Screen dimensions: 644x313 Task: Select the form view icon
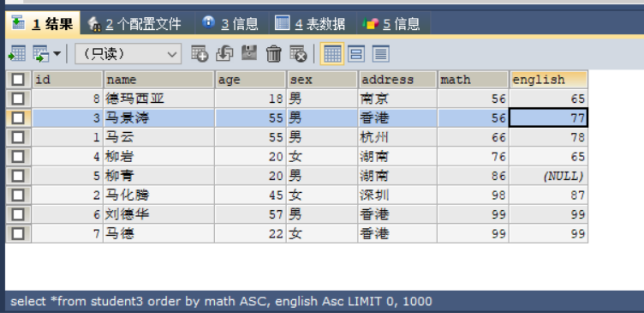(x=356, y=54)
